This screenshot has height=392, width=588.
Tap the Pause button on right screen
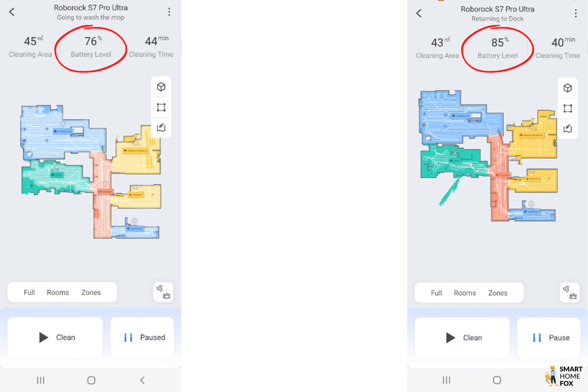coord(549,337)
